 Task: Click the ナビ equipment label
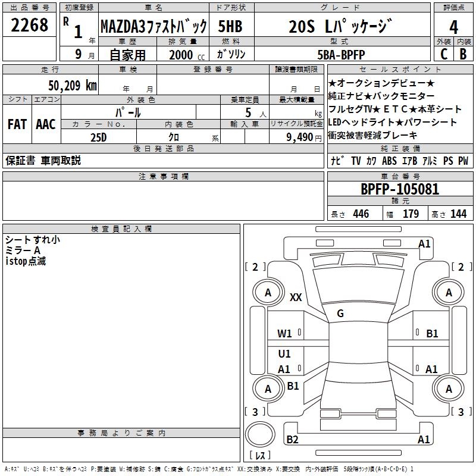click(337, 161)
